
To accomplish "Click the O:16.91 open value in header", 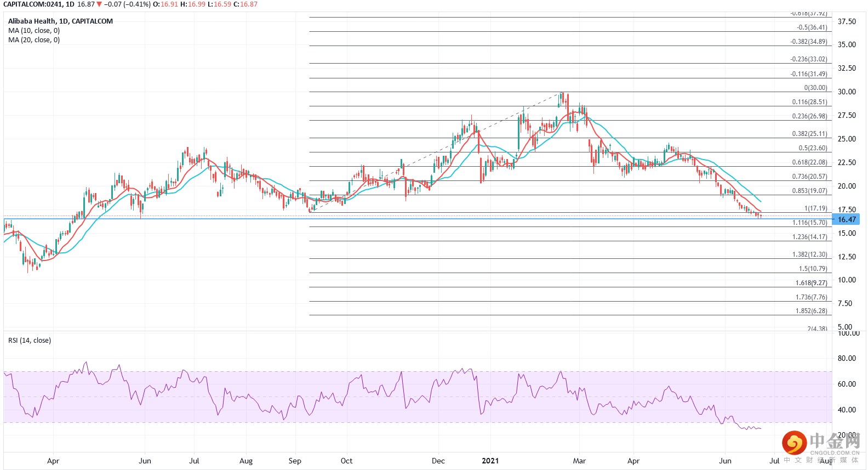I will click(165, 4).
